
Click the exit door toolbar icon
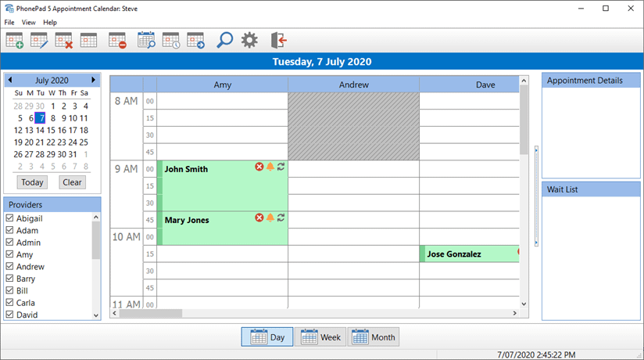tap(278, 41)
